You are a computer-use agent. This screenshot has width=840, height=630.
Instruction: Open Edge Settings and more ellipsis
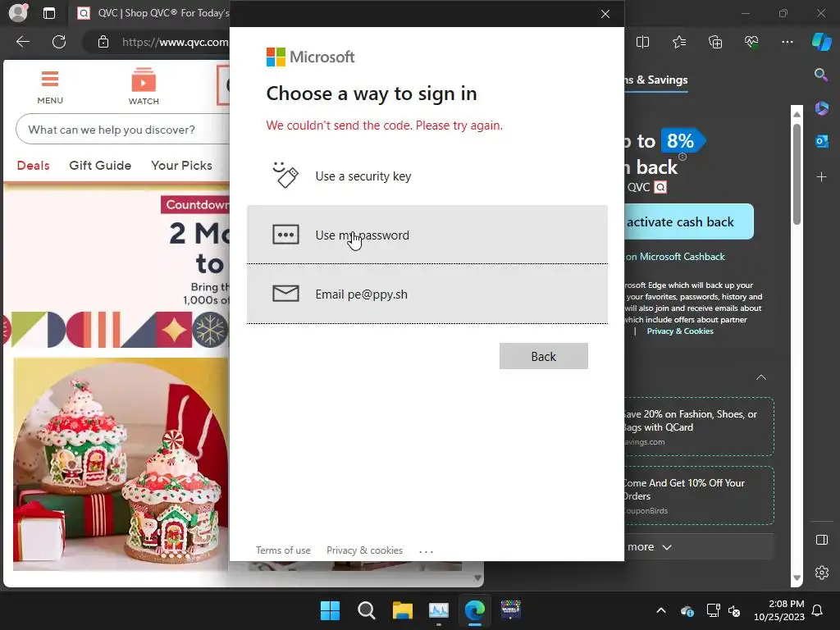787,42
